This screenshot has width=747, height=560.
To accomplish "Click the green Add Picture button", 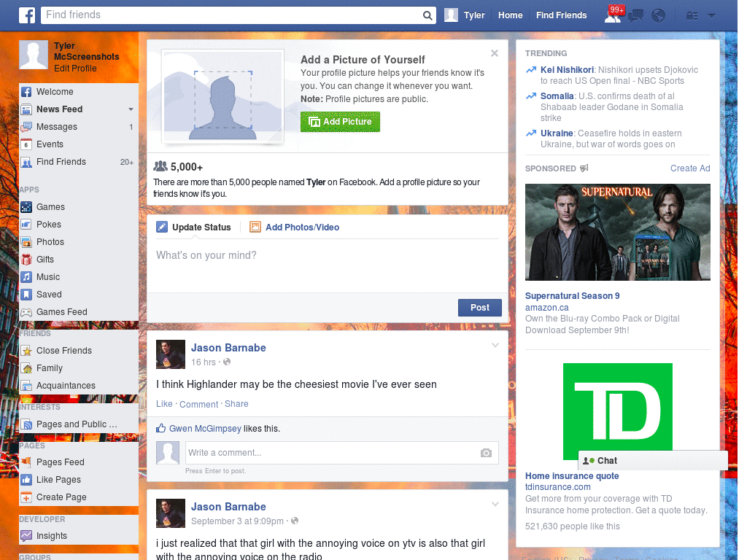I will 340,122.
